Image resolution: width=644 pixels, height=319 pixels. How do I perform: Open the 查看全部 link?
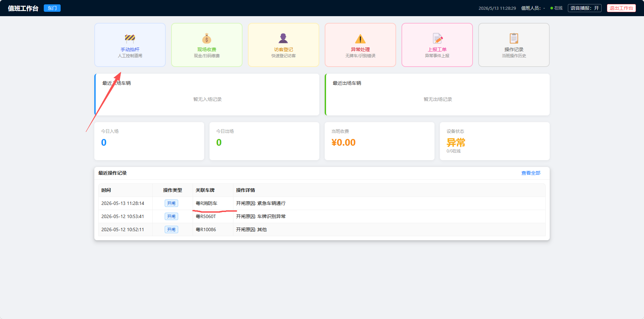click(x=531, y=173)
